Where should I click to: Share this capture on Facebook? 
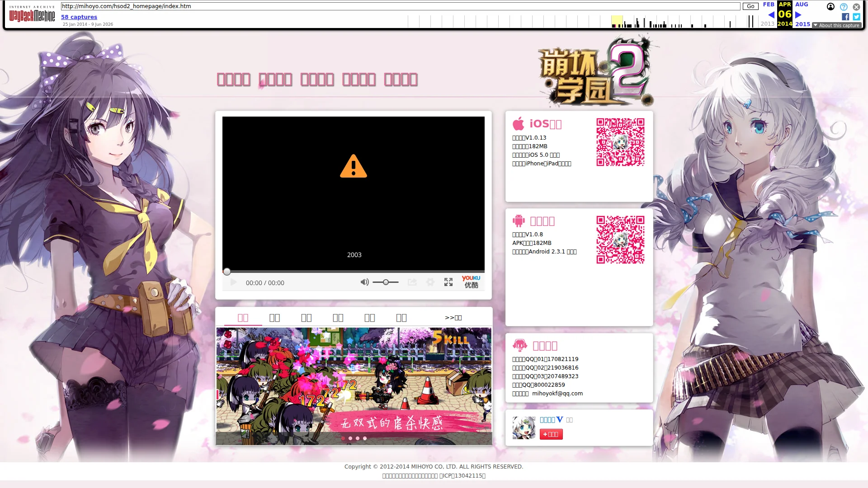click(845, 17)
